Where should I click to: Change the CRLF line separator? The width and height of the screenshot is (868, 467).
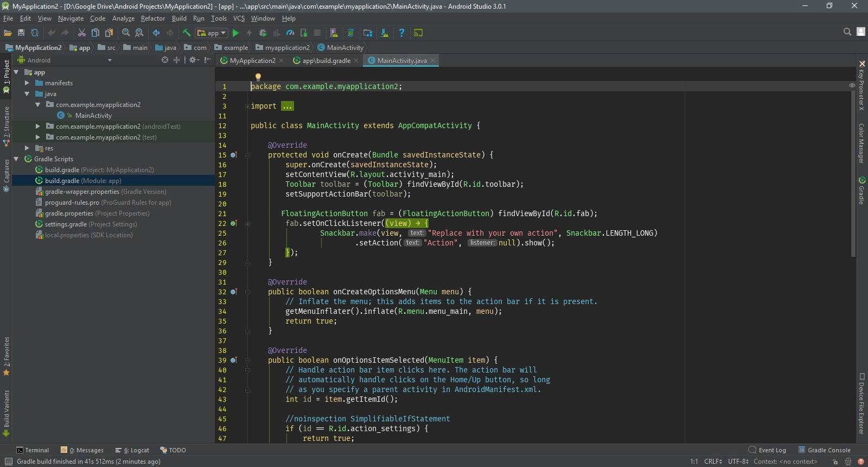713,462
